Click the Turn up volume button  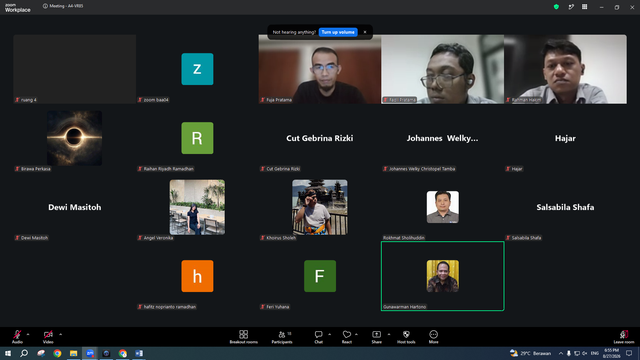[x=338, y=32]
